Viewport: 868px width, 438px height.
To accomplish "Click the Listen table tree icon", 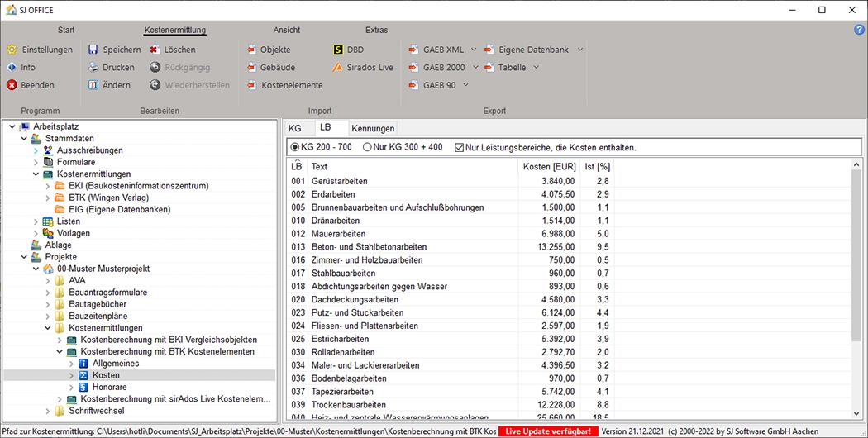I will point(48,221).
